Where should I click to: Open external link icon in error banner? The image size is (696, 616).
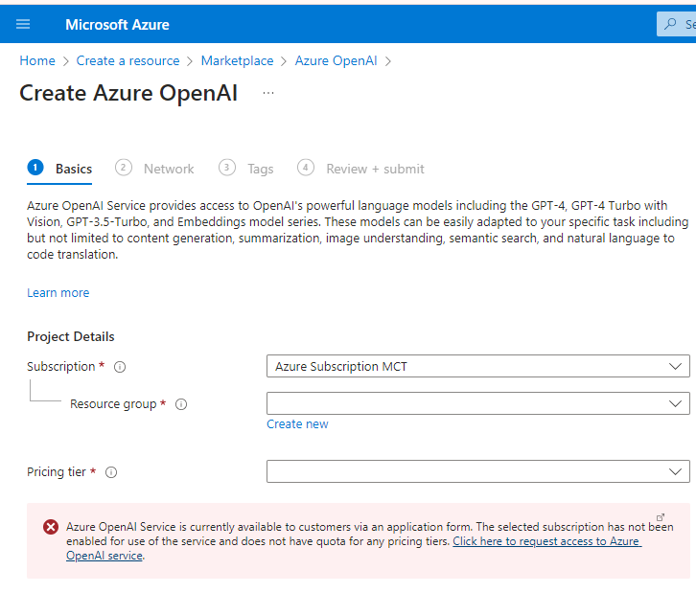coord(661,517)
